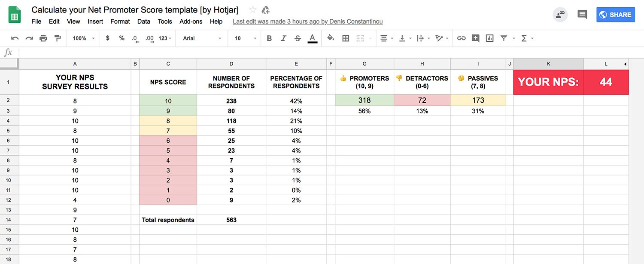Insert a chart
Screen dimensions: 644x264
coord(489,38)
